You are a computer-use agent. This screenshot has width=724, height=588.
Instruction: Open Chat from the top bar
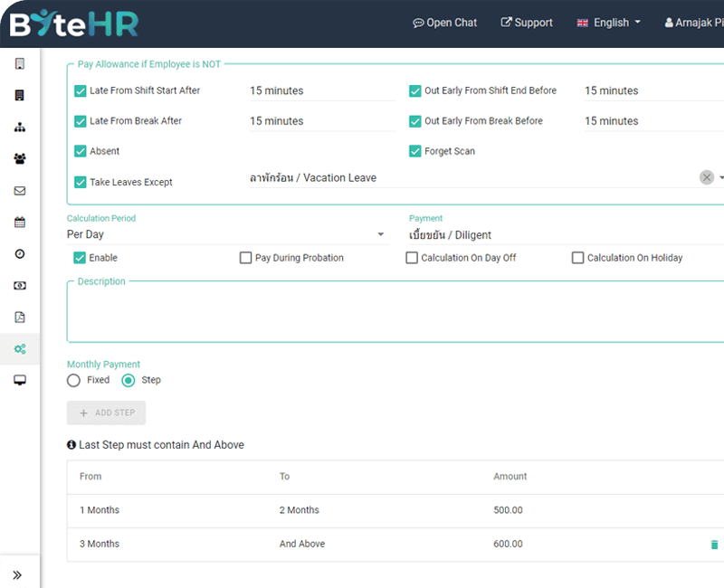pos(444,23)
